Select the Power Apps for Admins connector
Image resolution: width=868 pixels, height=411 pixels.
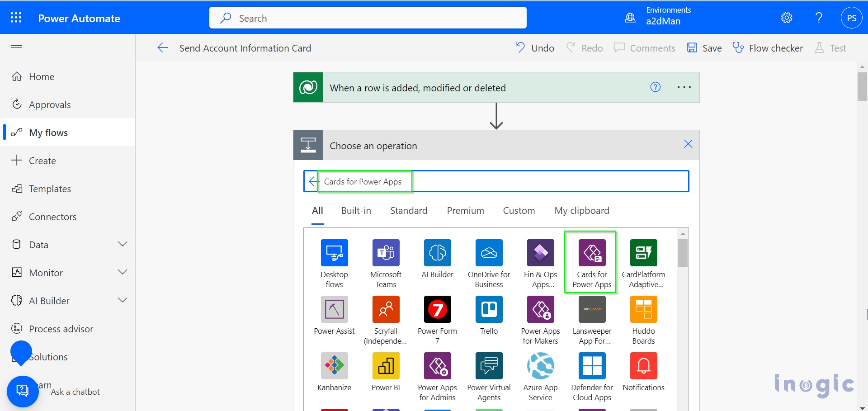click(437, 376)
